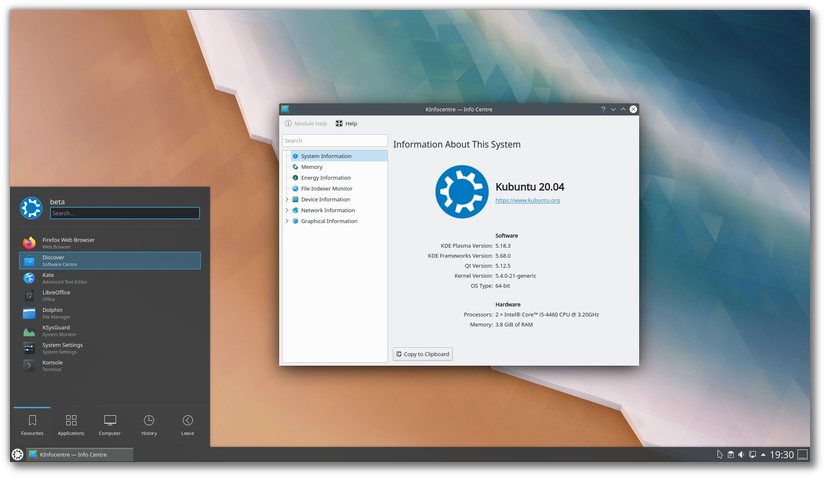Expand the Device Information tree node
The image size is (826, 478).
pos(287,200)
